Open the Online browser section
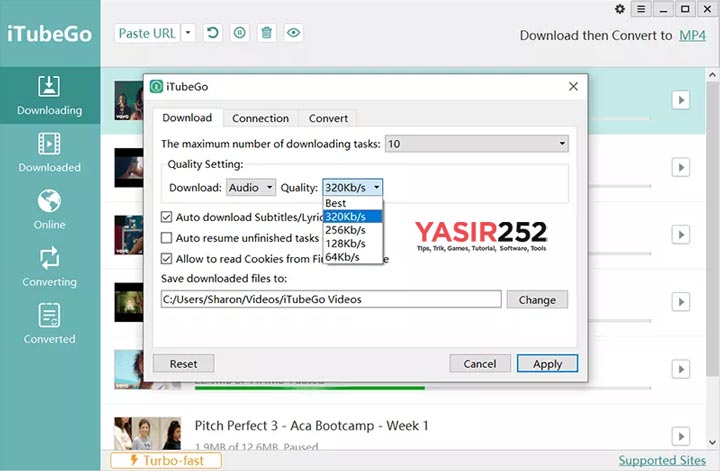 [x=50, y=210]
